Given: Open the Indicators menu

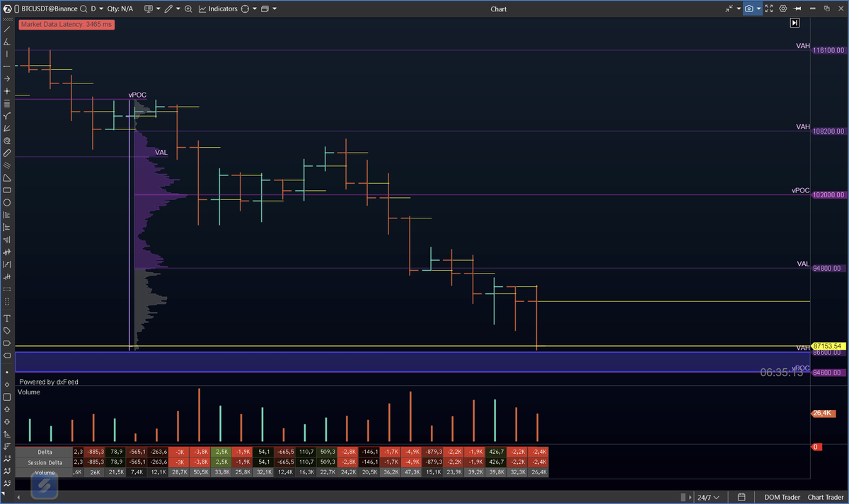Looking at the screenshot, I should (x=217, y=9).
